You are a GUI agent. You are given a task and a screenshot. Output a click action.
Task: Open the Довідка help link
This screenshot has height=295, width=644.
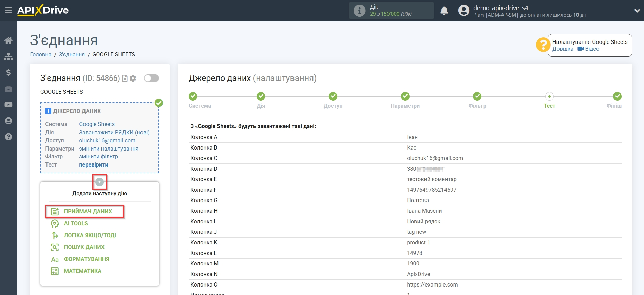(563, 49)
